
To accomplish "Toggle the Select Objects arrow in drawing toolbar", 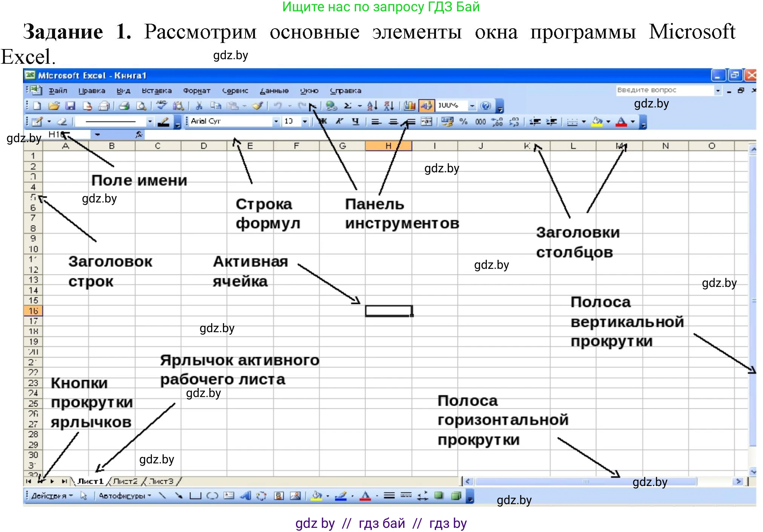I will coord(84,496).
